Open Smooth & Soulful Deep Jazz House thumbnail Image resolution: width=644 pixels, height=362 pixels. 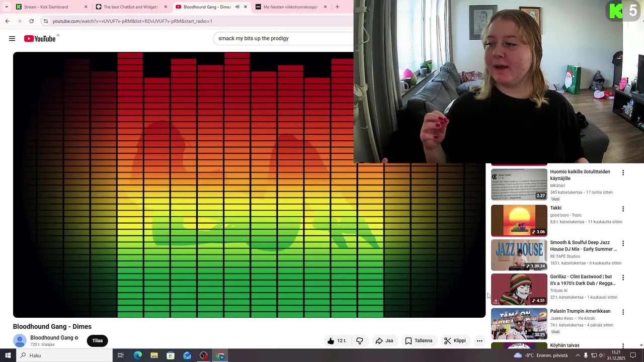tap(519, 255)
